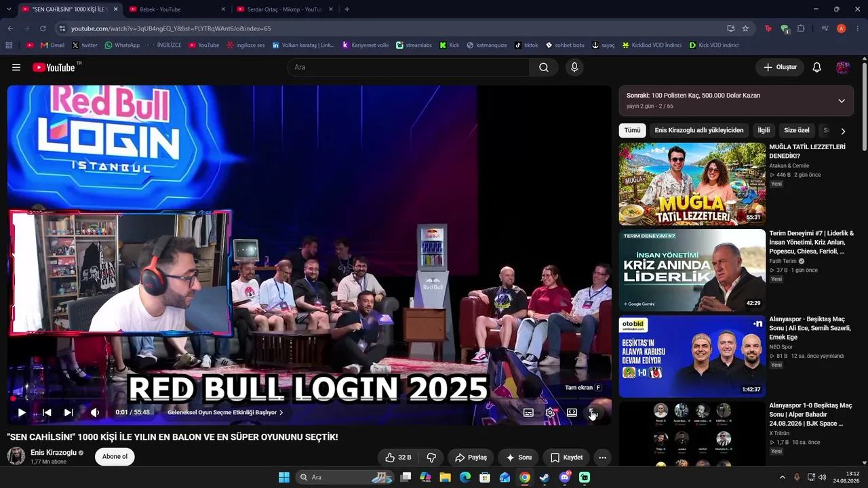Open the Soru ask button
Image resolution: width=868 pixels, height=488 pixels.
coord(519,457)
